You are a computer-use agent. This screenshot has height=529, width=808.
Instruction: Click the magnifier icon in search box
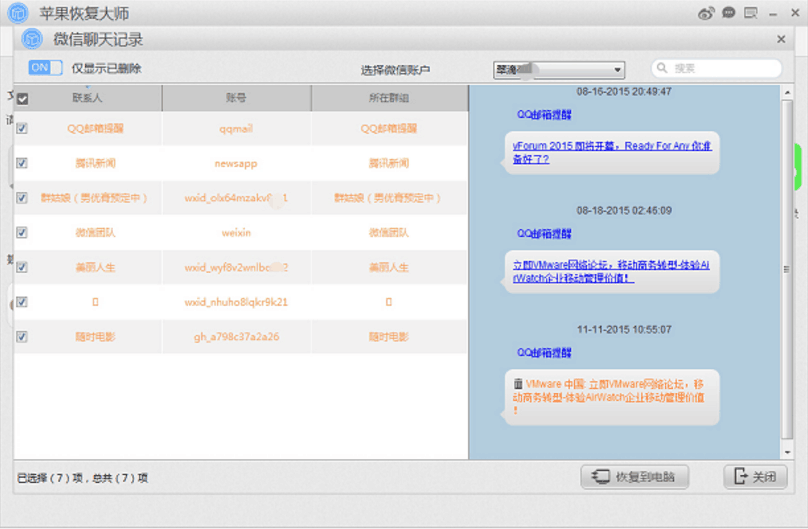point(662,67)
